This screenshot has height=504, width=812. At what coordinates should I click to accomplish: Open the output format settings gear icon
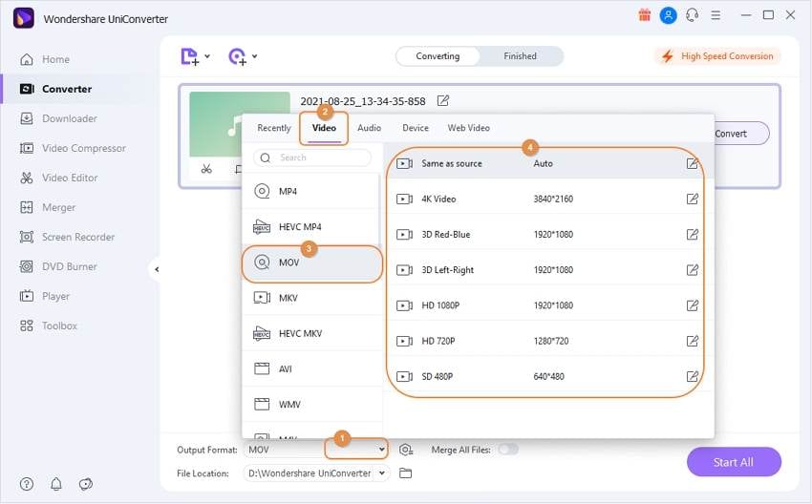coord(406,450)
